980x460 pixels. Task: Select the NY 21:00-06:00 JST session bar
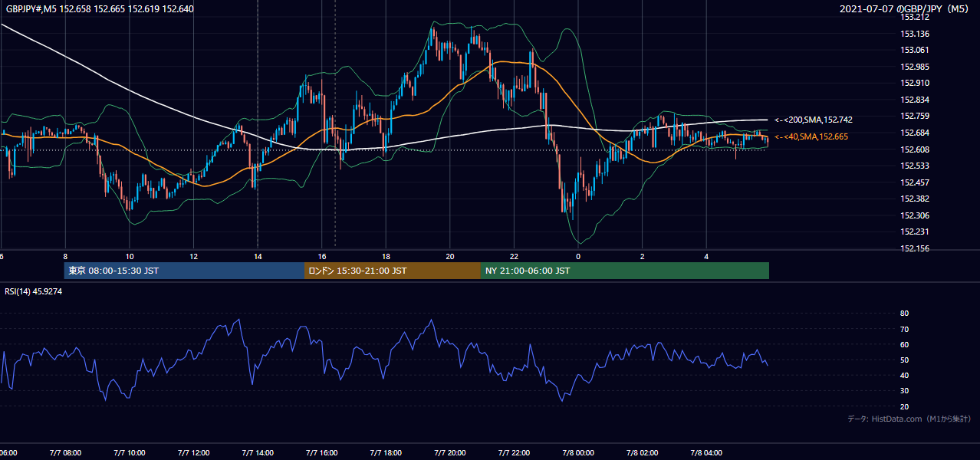pyautogui.click(x=625, y=271)
